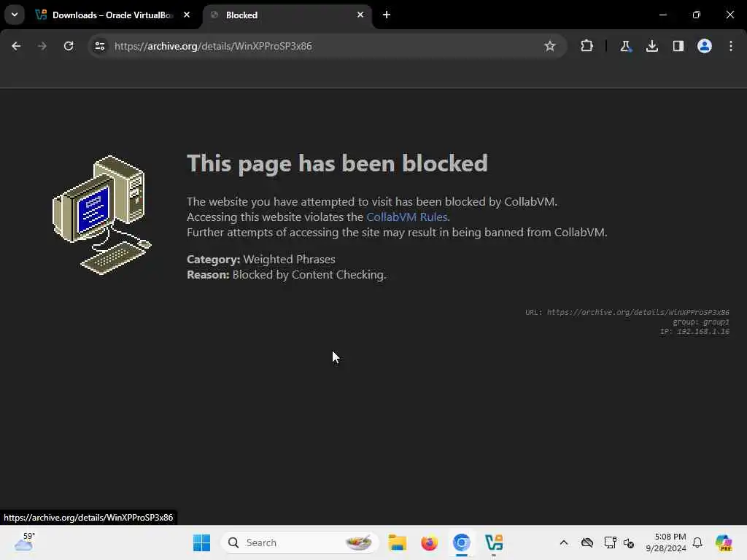Image resolution: width=747 pixels, height=560 pixels.
Task: Click the cloud sync tray icon
Action: [x=587, y=542]
